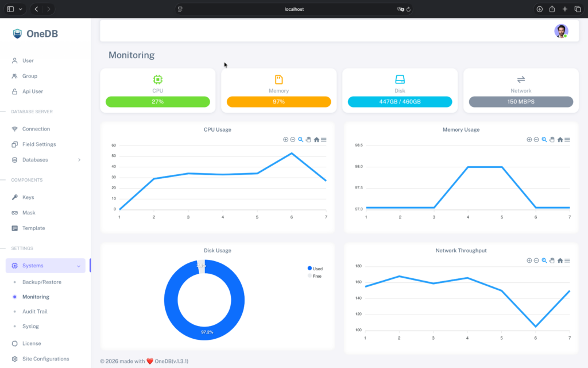Open the CPU Usage chart hamburger menu

coord(324,140)
